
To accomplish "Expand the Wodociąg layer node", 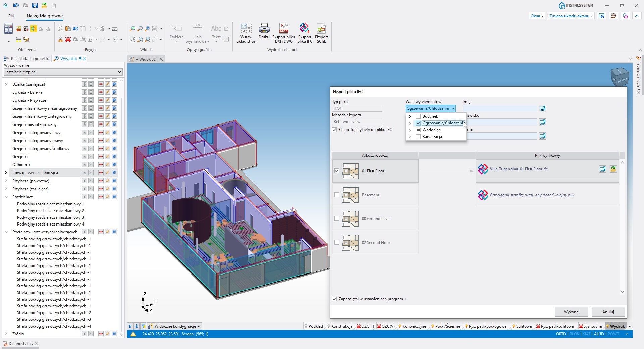I will click(410, 130).
